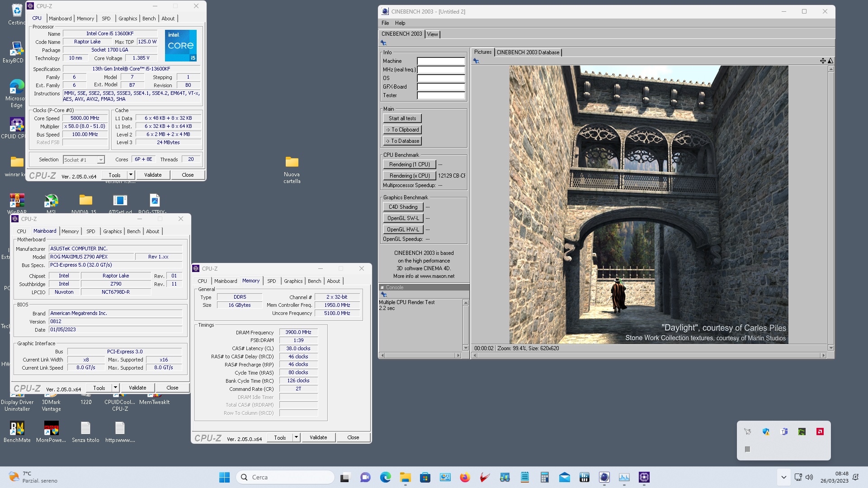Image resolution: width=868 pixels, height=488 pixels.
Task: Select the ROG-STRIX desktop file icon
Action: pos(155,203)
